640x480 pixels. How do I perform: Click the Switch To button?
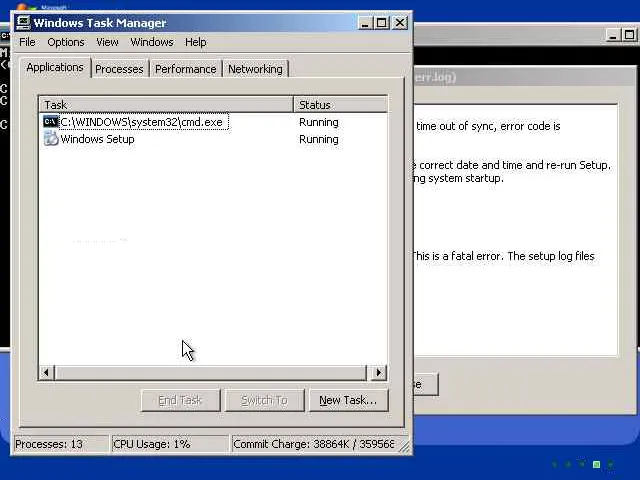click(x=264, y=400)
